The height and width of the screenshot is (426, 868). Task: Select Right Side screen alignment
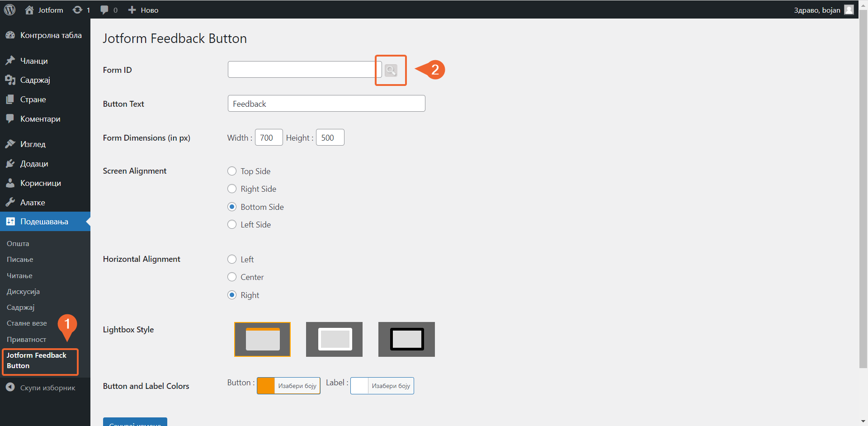point(232,189)
